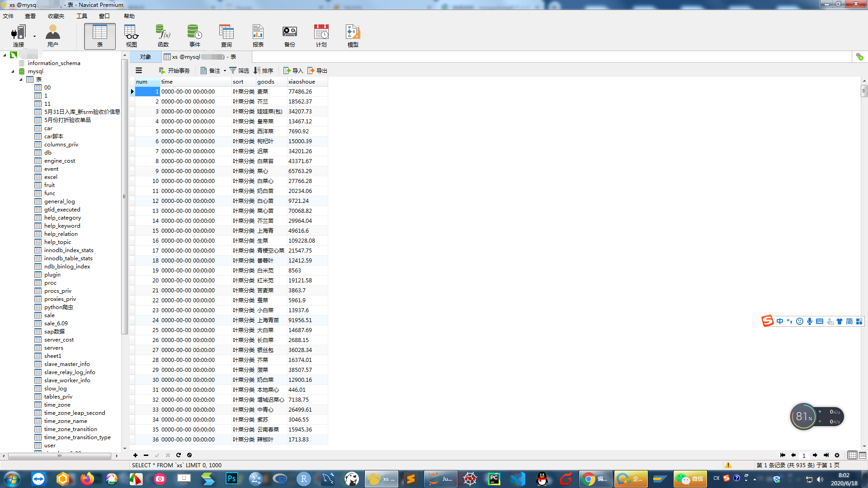Switch to form view in bottom-right corner
868x488 pixels.
pos(863,455)
